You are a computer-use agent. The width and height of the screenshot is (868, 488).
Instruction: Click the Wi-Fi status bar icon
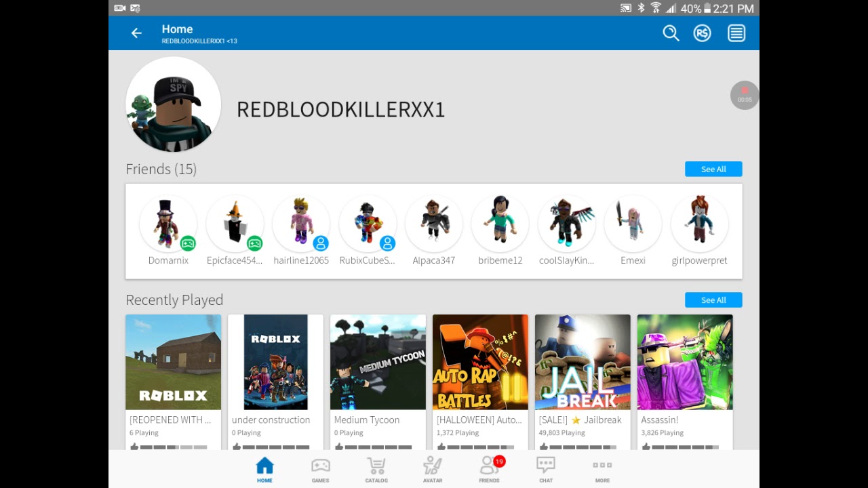tap(656, 8)
